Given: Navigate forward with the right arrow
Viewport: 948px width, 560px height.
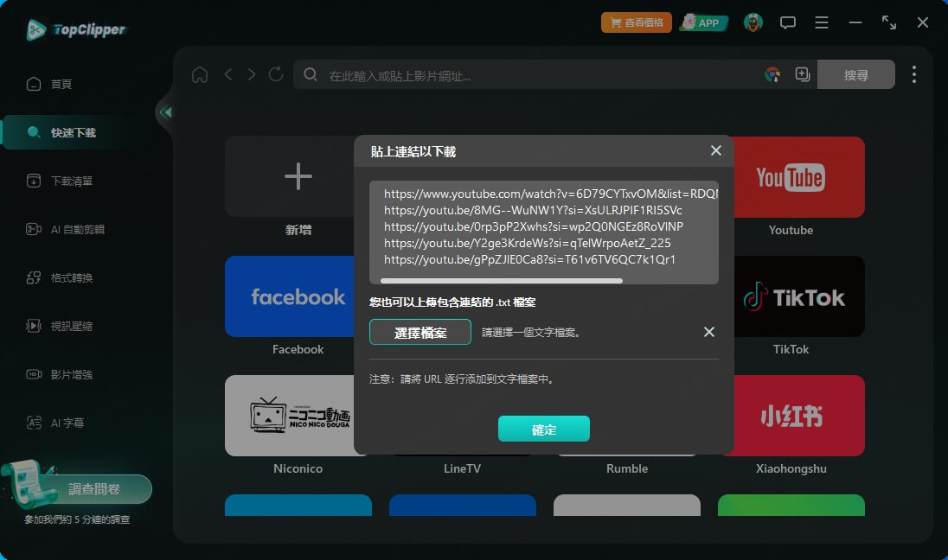Looking at the screenshot, I should 251,74.
